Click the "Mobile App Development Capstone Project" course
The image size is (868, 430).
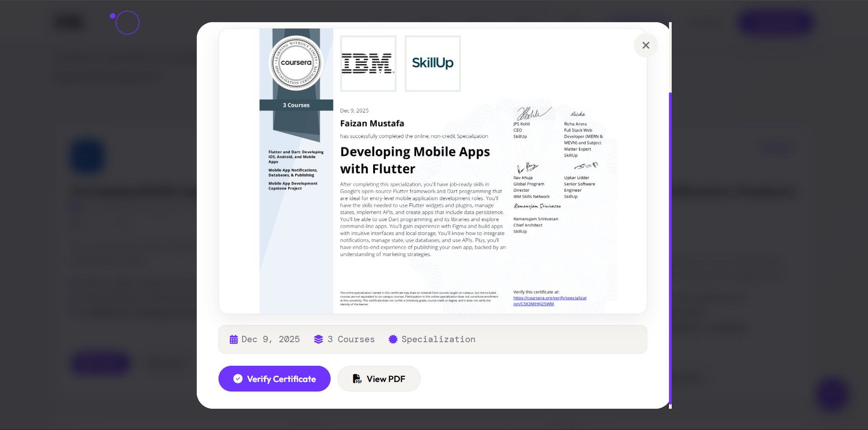click(293, 186)
